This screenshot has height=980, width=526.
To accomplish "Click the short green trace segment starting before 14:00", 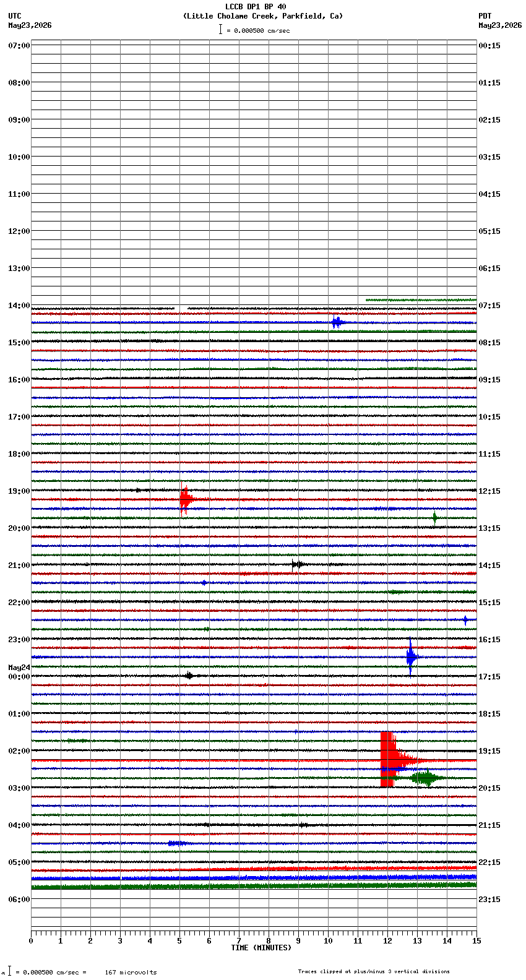I will pyautogui.click(x=421, y=299).
